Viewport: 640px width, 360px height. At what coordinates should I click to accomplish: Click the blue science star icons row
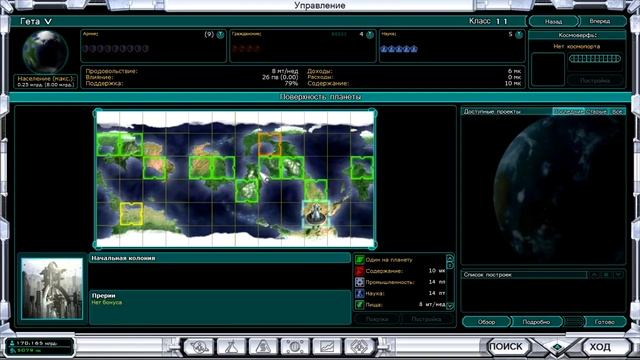click(x=399, y=49)
